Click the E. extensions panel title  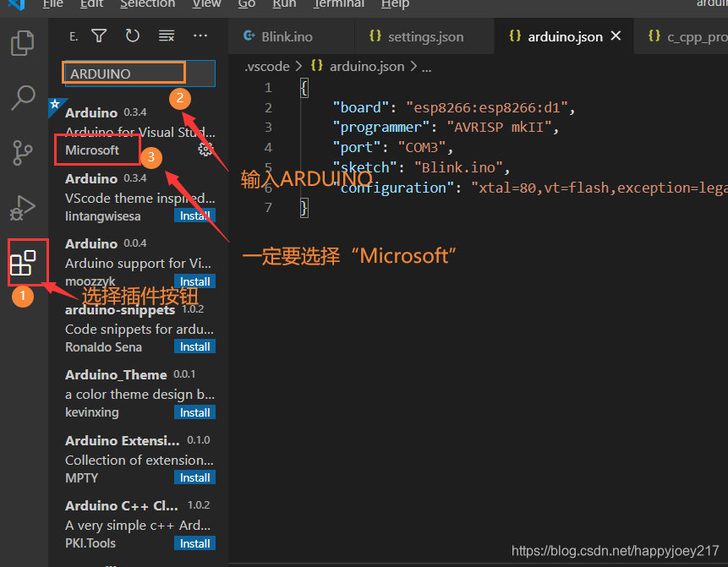point(74,36)
